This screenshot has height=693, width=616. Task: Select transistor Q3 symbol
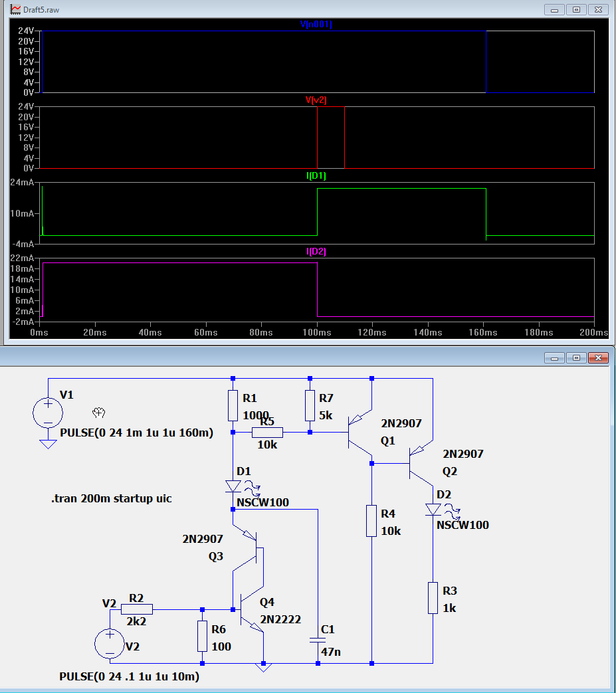tap(249, 548)
